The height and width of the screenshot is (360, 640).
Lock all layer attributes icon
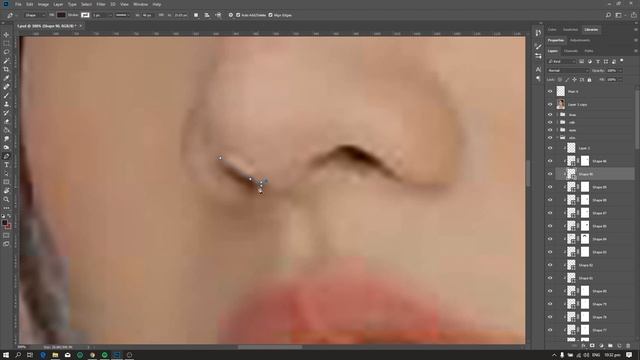click(589, 80)
